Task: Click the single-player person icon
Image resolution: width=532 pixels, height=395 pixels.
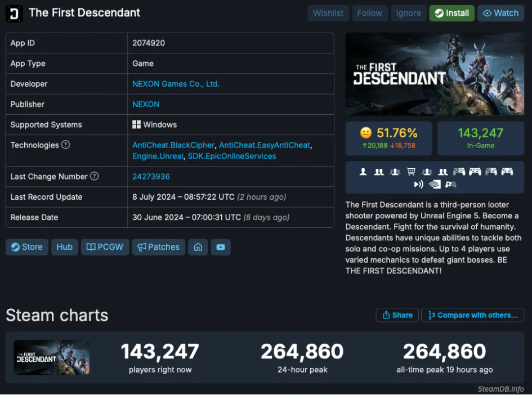Action: click(363, 172)
